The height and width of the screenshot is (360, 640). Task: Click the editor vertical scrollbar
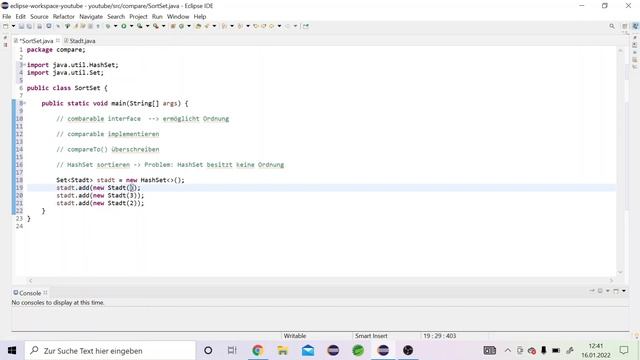tap(620, 161)
